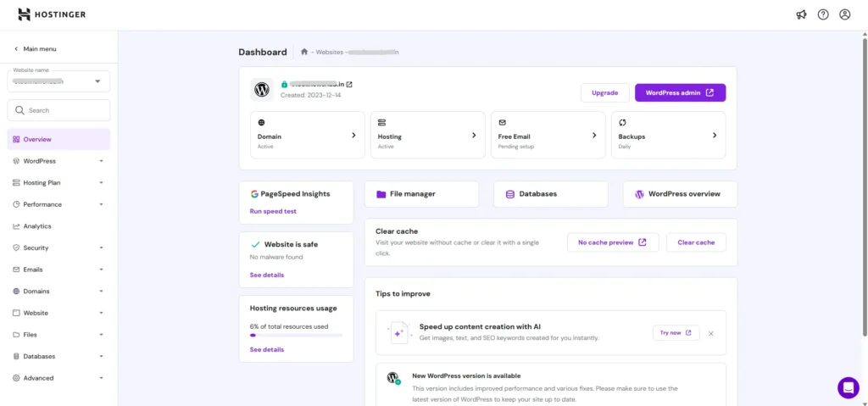Viewport: 868px width, 406px height.
Task: Select Overview in the sidebar
Action: (58, 140)
